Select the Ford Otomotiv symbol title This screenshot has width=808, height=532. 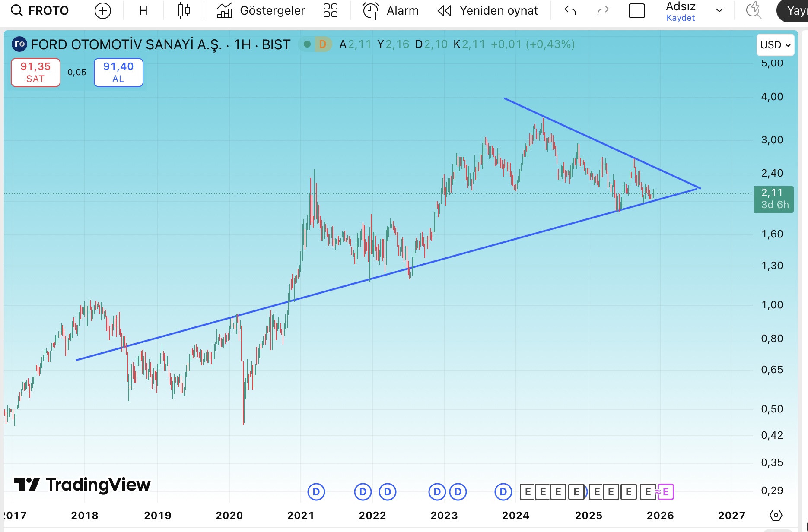pyautogui.click(x=161, y=44)
